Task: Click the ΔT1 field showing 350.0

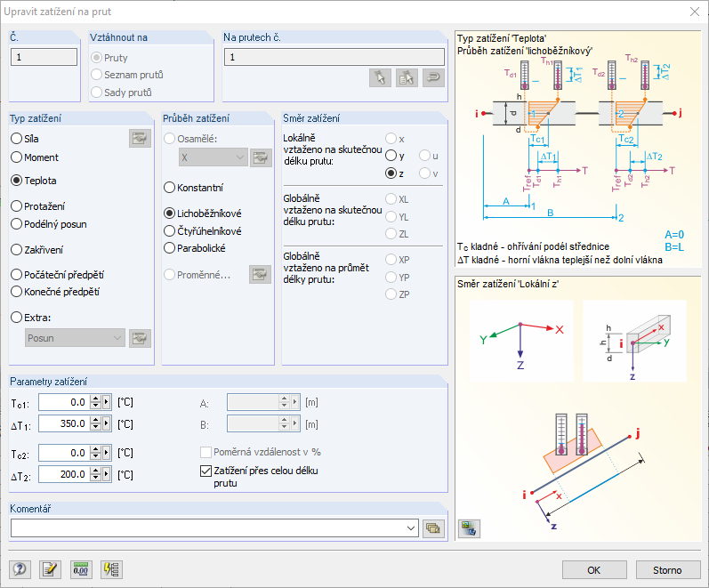Action: point(65,423)
